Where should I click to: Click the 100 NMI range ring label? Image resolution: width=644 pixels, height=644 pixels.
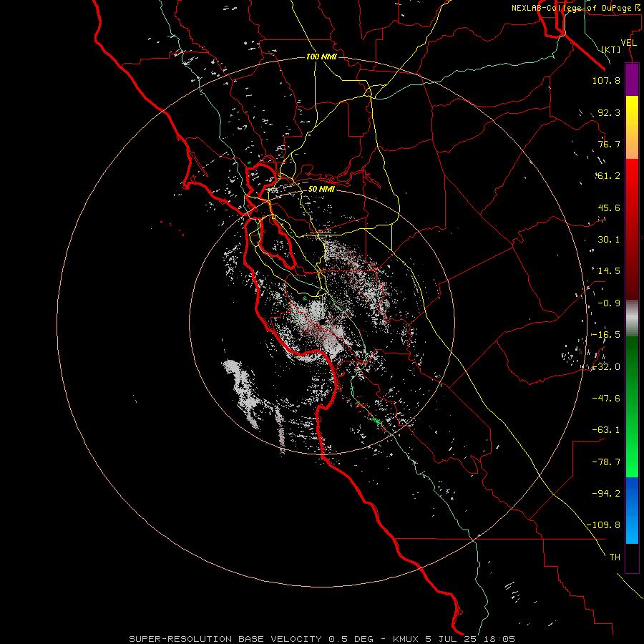(x=321, y=57)
